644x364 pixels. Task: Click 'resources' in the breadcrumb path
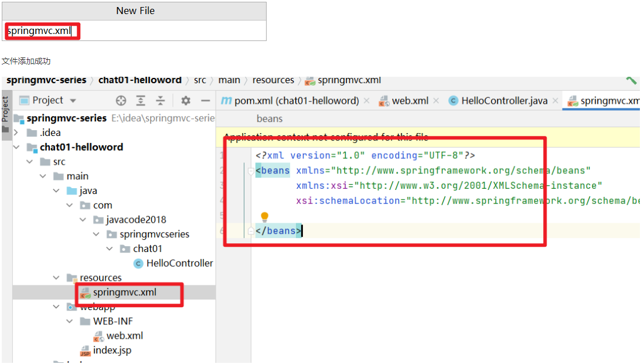pyautogui.click(x=273, y=80)
